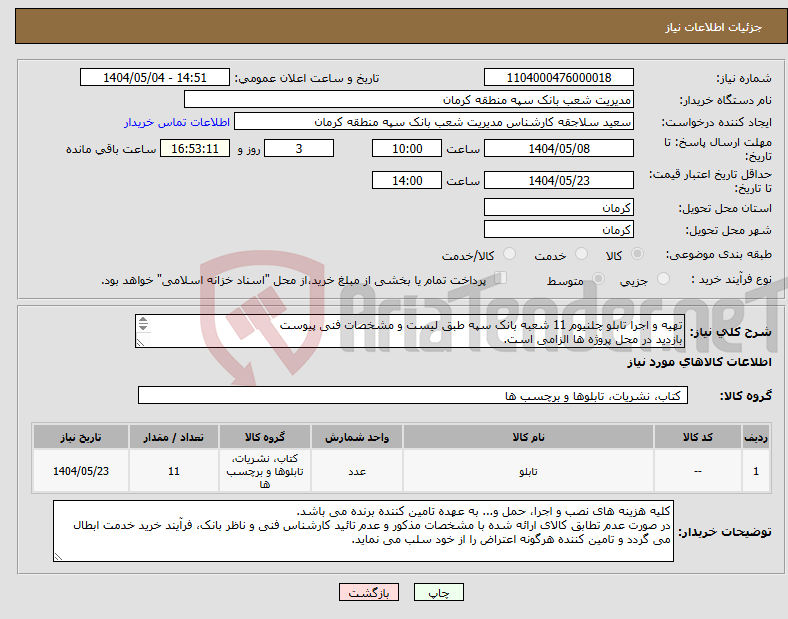Click the announcement date field 1404/05/04 - 14:51
This screenshot has height=619, width=788.
pyautogui.click(x=155, y=77)
